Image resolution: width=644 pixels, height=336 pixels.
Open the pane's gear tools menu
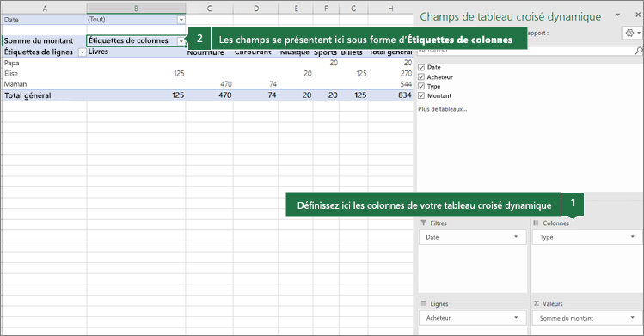coord(632,33)
